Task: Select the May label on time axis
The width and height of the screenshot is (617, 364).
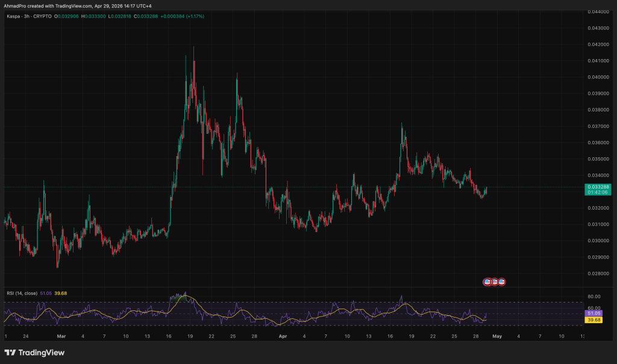Action: [x=498, y=336]
